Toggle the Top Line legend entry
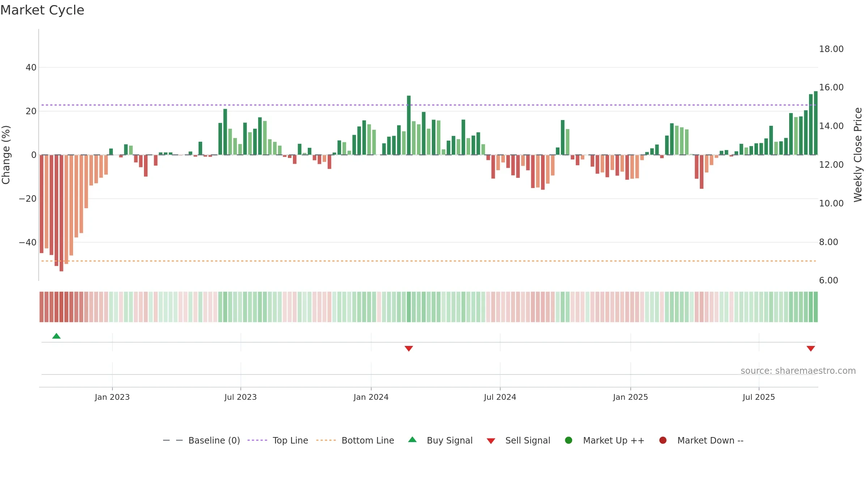This screenshot has width=868, height=488. point(278,441)
